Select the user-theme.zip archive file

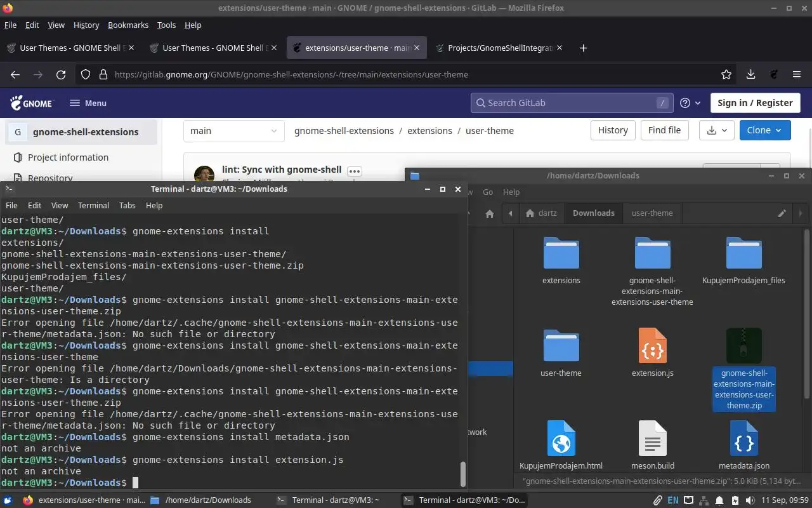(743, 346)
